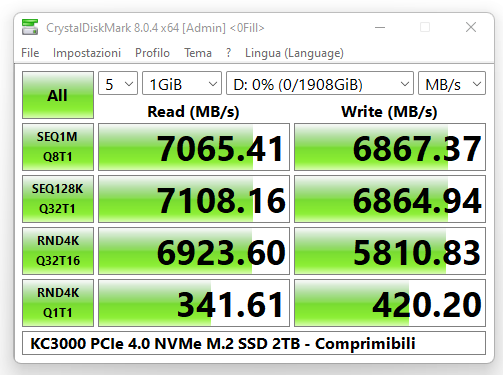Open the File menu
503x375 pixels.
point(30,53)
